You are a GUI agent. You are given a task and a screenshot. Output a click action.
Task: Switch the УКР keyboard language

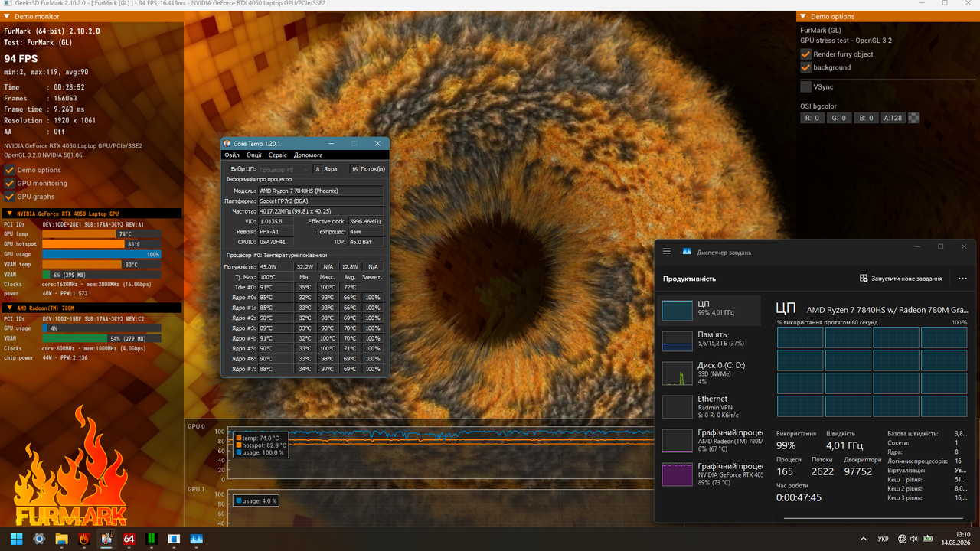(x=883, y=539)
